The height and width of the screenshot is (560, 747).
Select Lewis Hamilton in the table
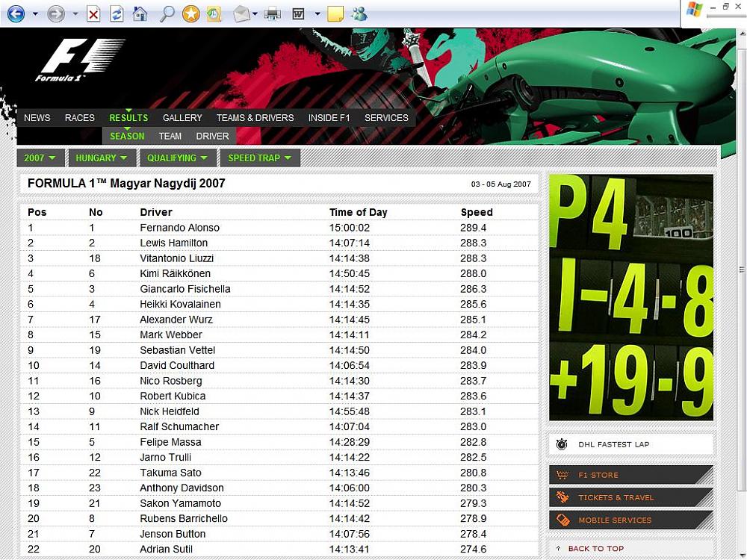(173, 243)
